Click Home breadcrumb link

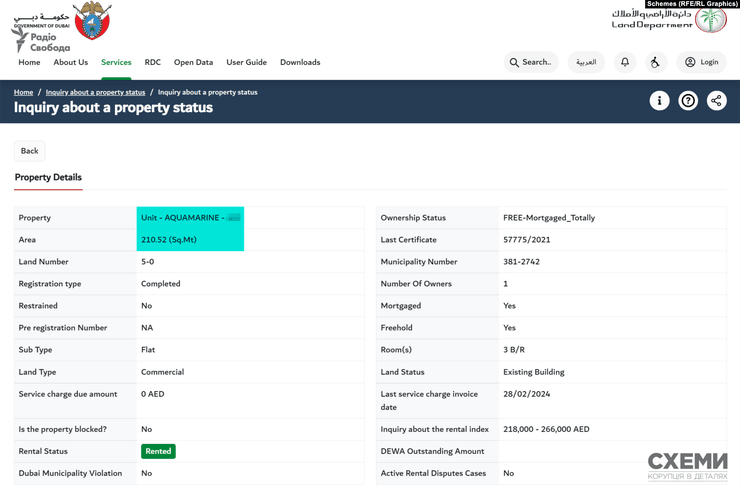pos(23,92)
